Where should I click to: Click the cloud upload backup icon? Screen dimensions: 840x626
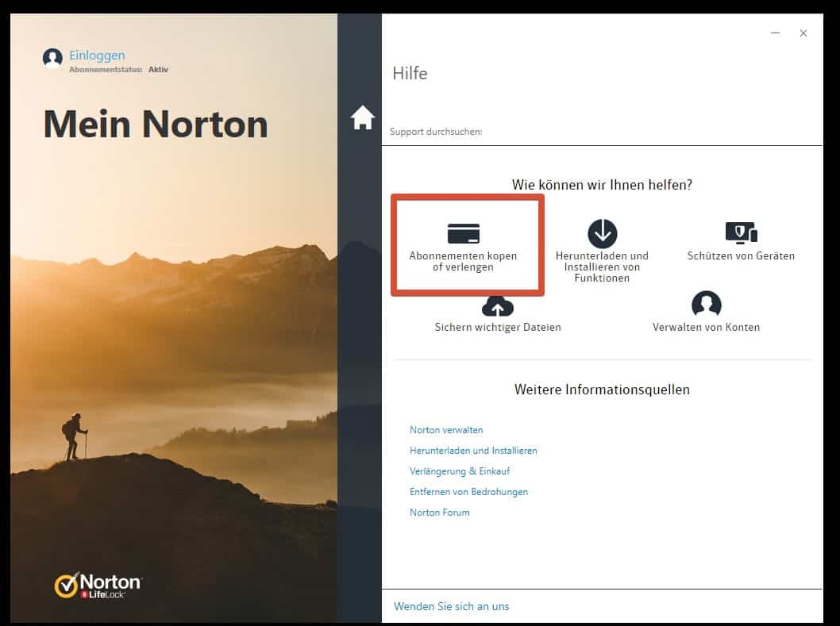(x=498, y=306)
